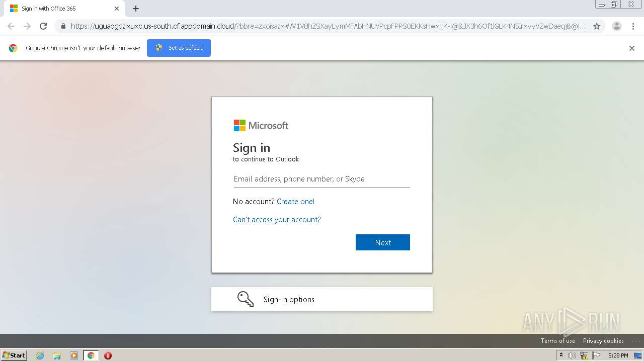The width and height of the screenshot is (644, 362).
Task: Restore down the Chrome window
Action: click(614, 5)
